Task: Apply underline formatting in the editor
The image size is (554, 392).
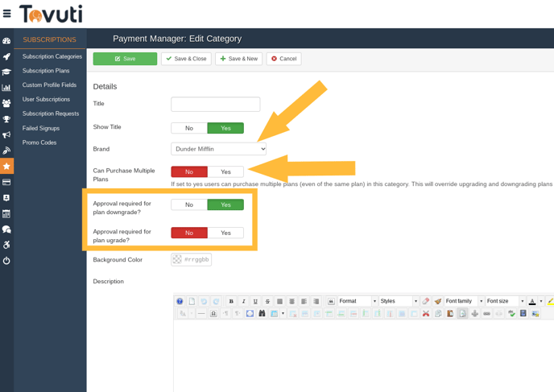Action: pos(255,301)
